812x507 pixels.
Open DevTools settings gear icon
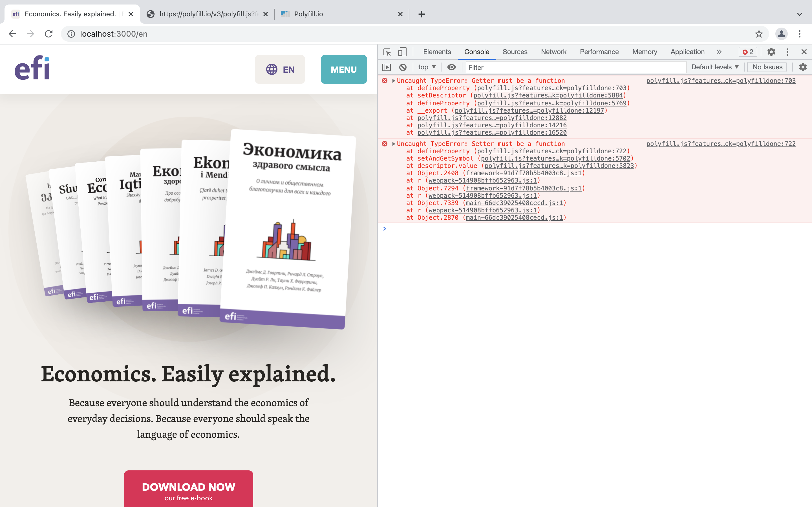click(x=771, y=52)
